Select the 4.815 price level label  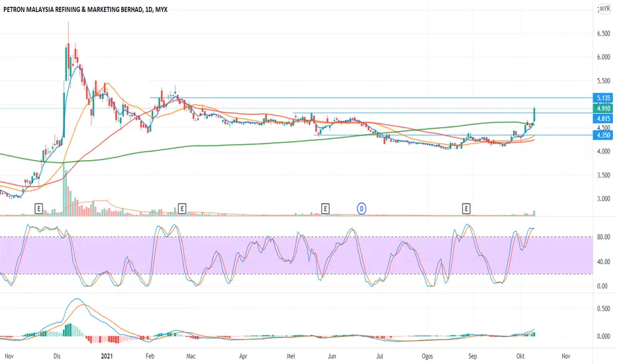(603, 118)
